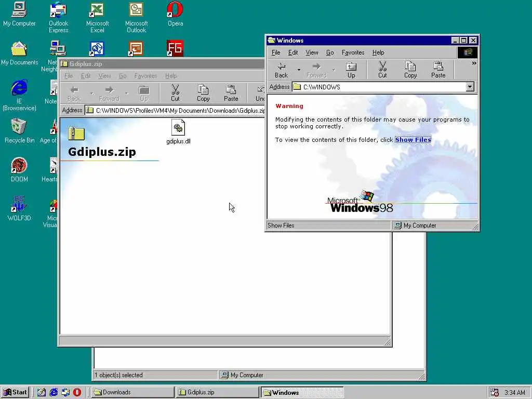532x399 pixels.
Task: Open Outlook Express desktop icon
Action: (x=58, y=17)
